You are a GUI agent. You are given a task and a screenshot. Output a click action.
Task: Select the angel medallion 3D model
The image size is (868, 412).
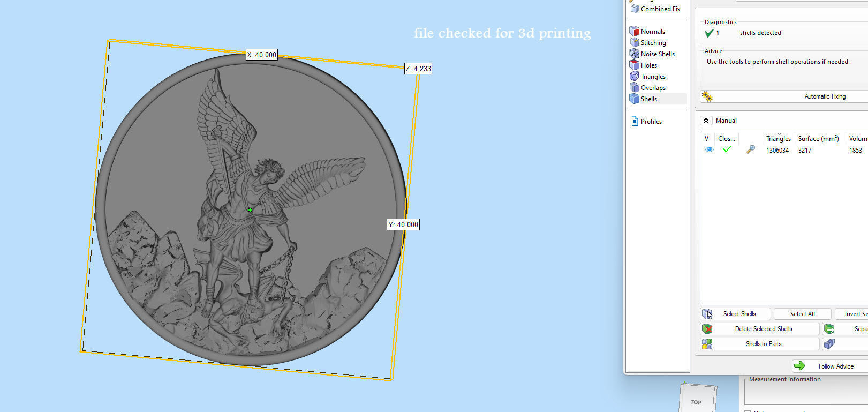pyautogui.click(x=251, y=209)
